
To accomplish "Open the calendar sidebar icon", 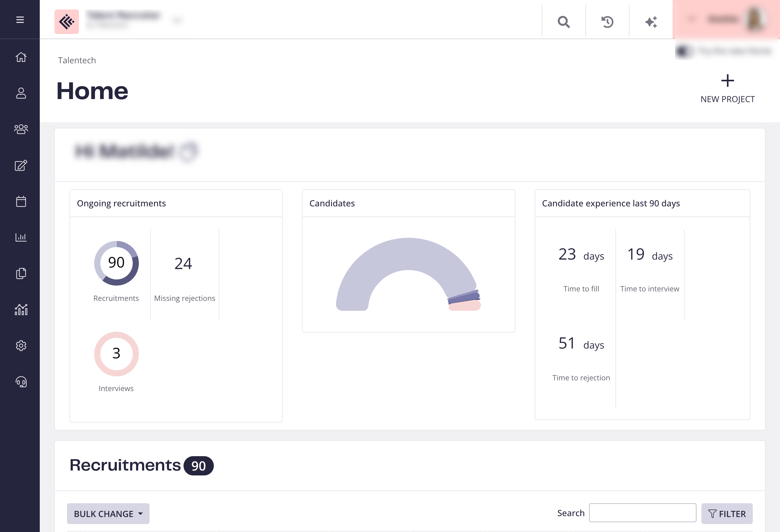I will [x=21, y=201].
